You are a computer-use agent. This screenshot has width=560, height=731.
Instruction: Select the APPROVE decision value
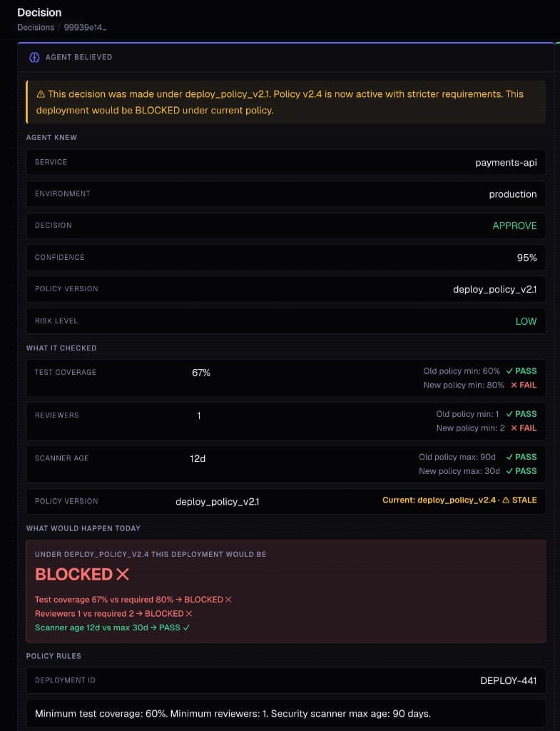(514, 226)
